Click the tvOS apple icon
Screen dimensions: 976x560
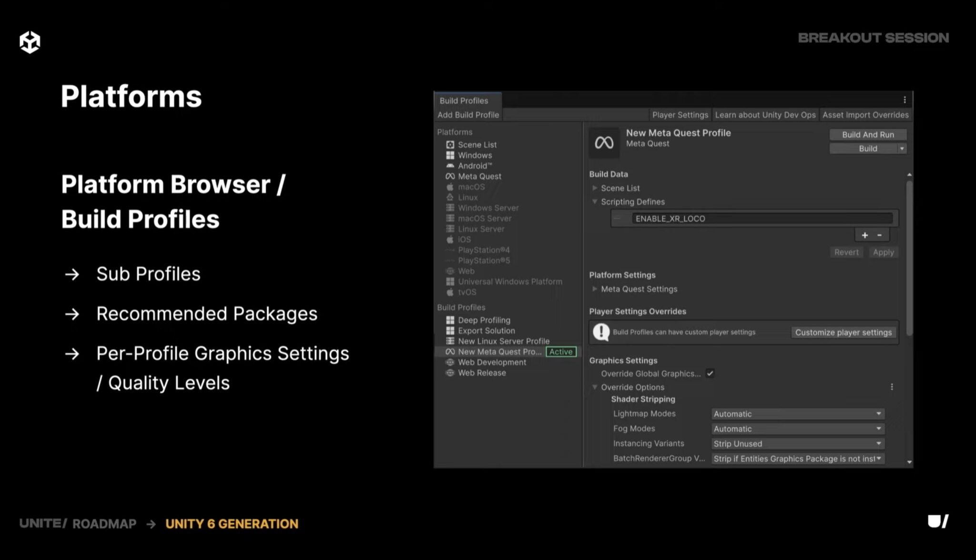[x=450, y=292]
